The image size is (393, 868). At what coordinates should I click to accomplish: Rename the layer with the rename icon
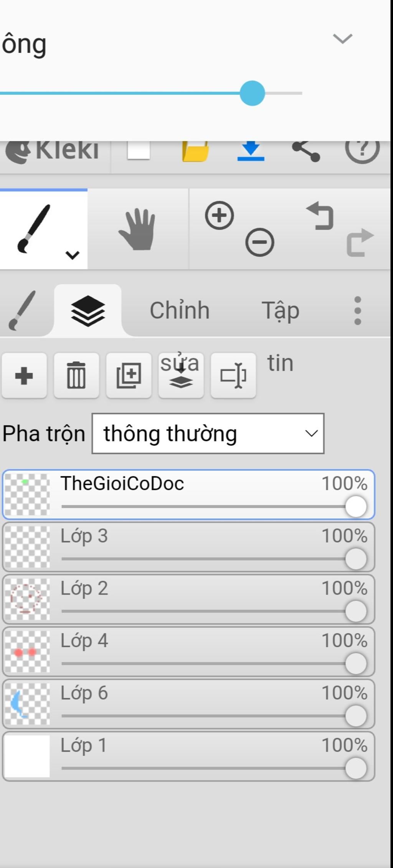pyautogui.click(x=233, y=375)
